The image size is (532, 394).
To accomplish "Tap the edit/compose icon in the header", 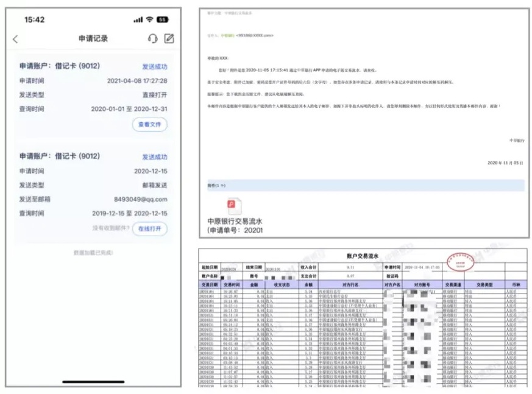I will (169, 38).
